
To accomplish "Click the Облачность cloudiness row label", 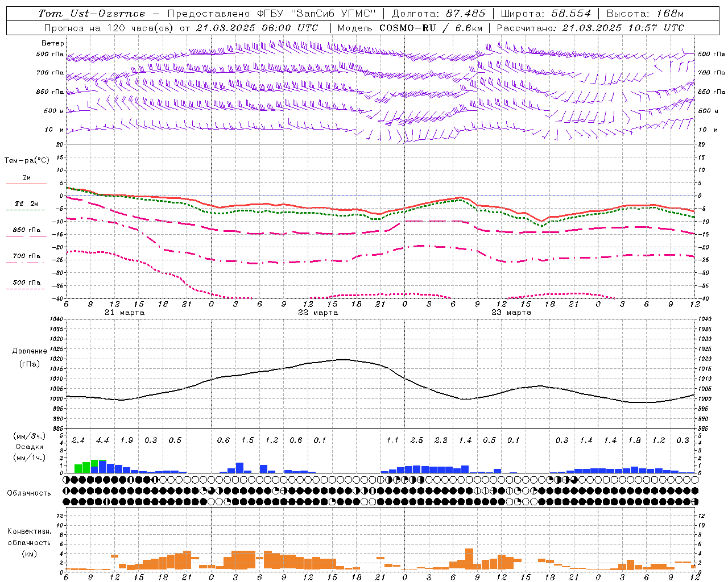I will click(x=29, y=493).
